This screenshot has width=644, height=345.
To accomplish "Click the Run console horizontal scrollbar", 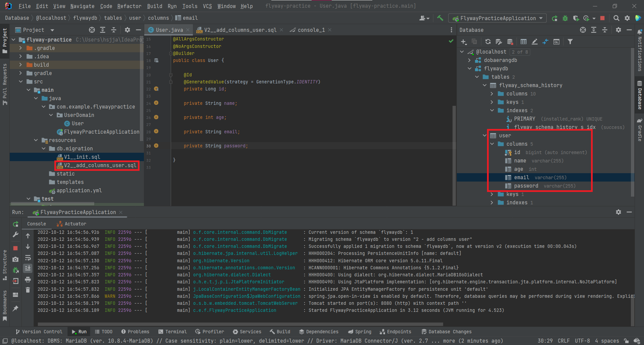I will (x=240, y=324).
